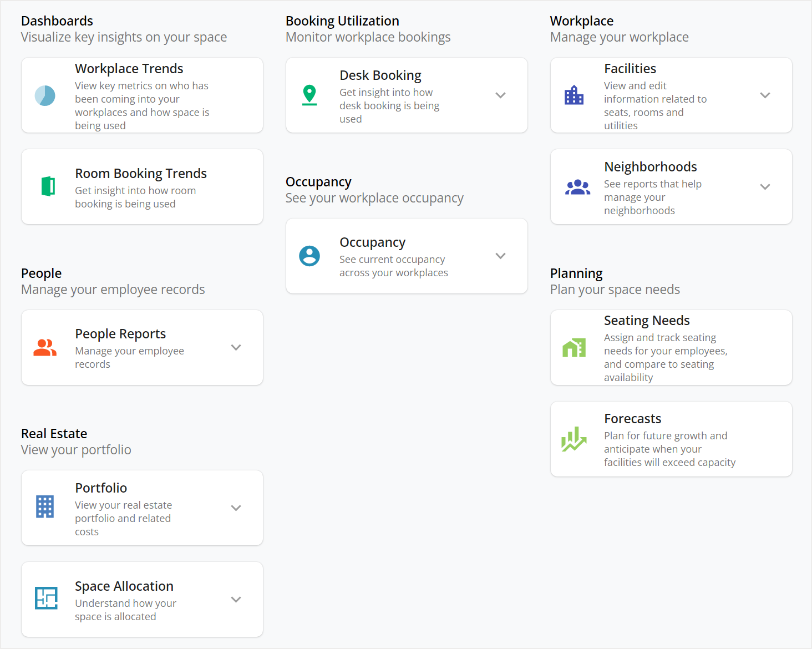Click the Workplace Trends pie chart icon
The image size is (812, 649).
click(45, 95)
